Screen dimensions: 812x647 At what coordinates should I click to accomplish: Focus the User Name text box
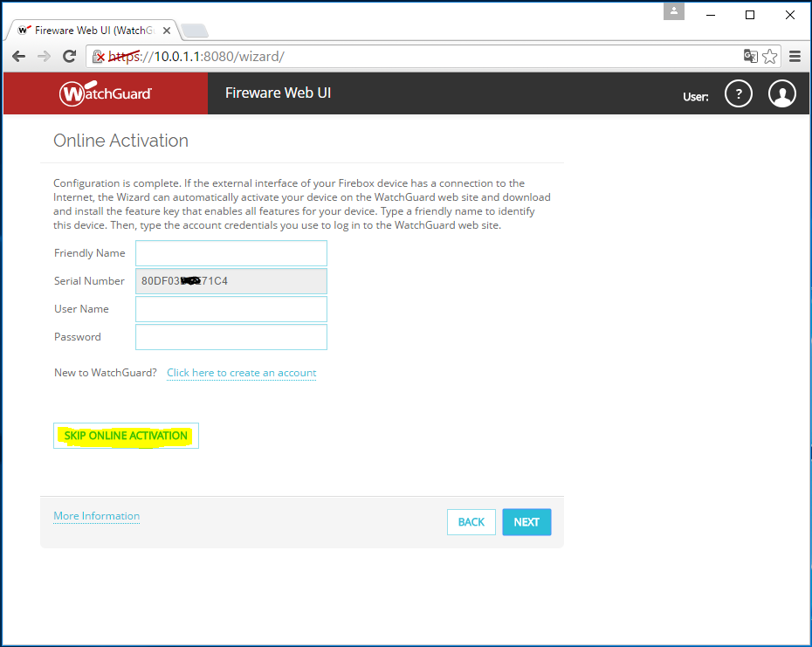(x=231, y=309)
